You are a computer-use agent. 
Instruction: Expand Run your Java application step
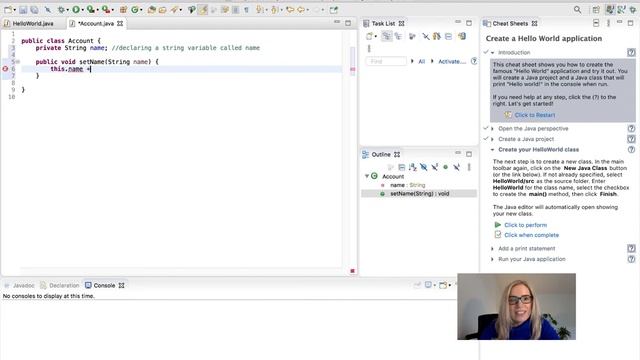(493, 259)
